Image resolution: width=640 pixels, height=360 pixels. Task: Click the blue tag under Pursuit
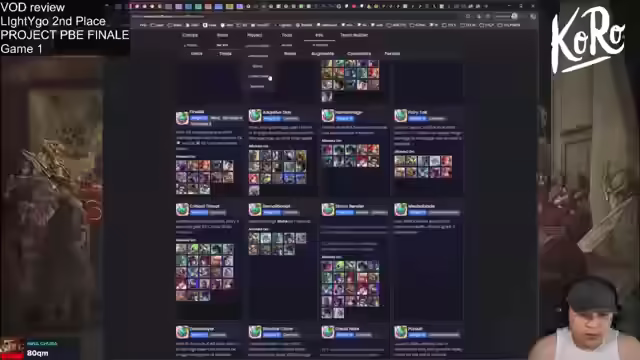[x=417, y=335]
